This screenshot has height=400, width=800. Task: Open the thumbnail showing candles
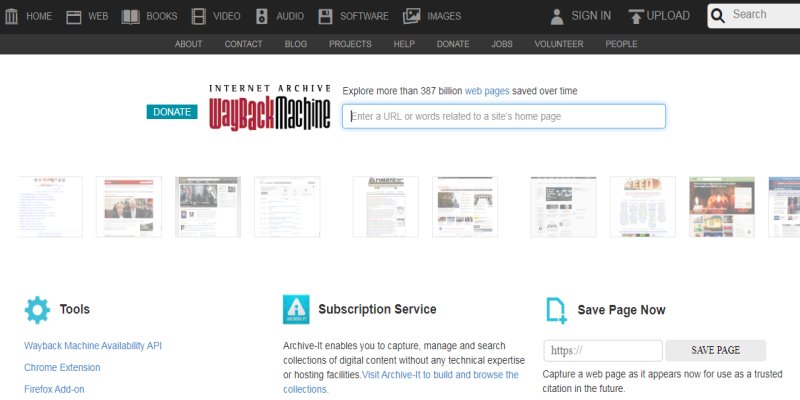pos(722,207)
